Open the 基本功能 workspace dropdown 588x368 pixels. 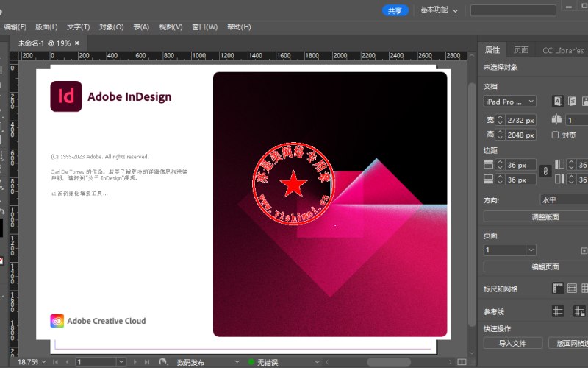coord(439,10)
